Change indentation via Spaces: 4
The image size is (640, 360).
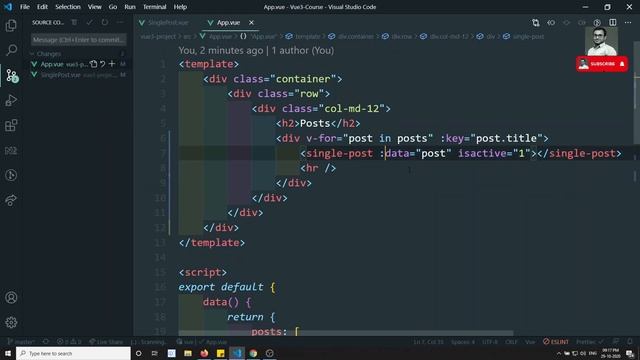point(463,342)
